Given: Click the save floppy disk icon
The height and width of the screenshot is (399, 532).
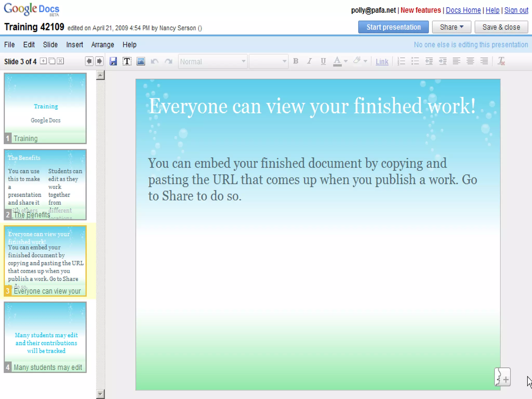Looking at the screenshot, I should click(x=113, y=61).
